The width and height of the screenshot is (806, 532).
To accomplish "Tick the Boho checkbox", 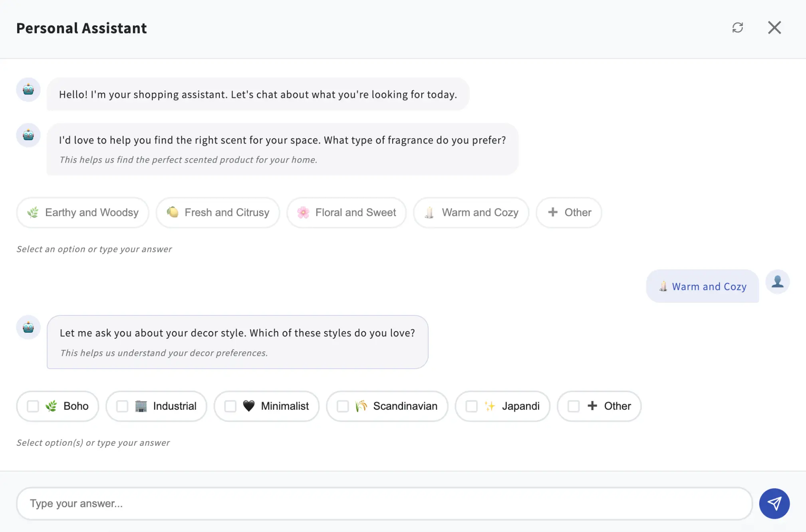I will 33,406.
